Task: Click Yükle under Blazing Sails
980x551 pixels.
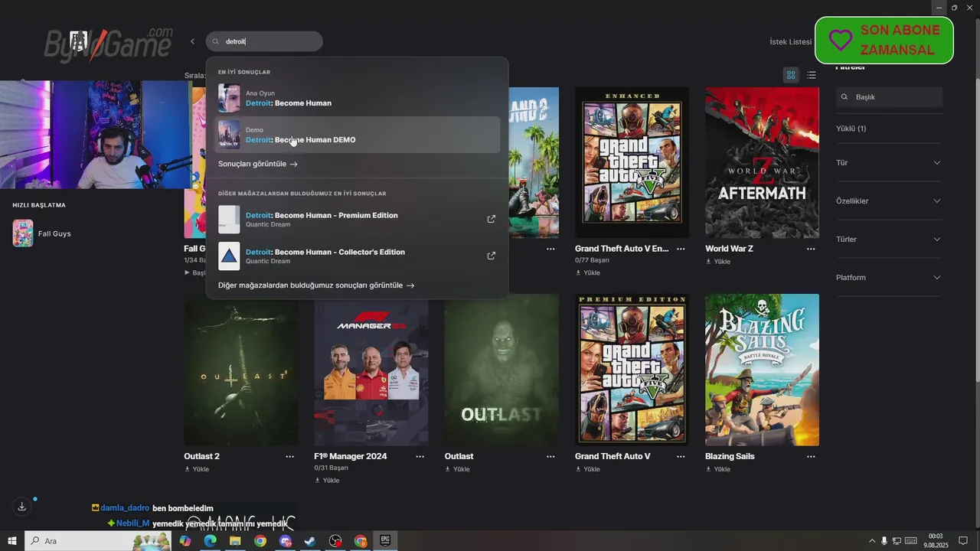Action: (717, 469)
